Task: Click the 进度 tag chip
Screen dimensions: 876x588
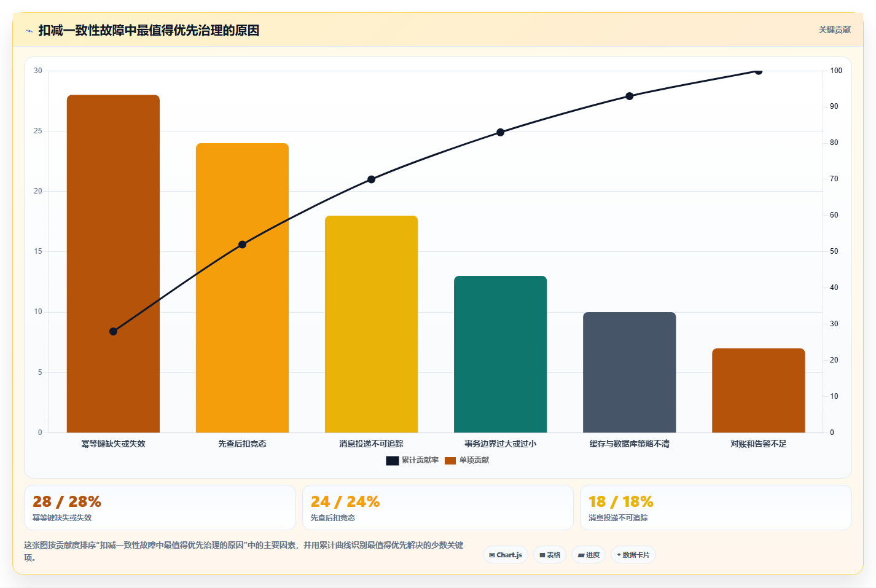Action: tap(588, 555)
